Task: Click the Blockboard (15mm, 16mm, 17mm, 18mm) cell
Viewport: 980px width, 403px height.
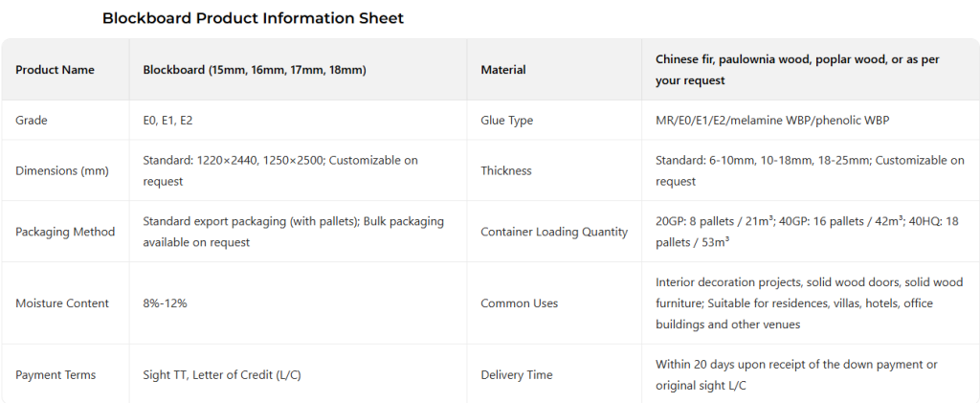Action: click(255, 70)
